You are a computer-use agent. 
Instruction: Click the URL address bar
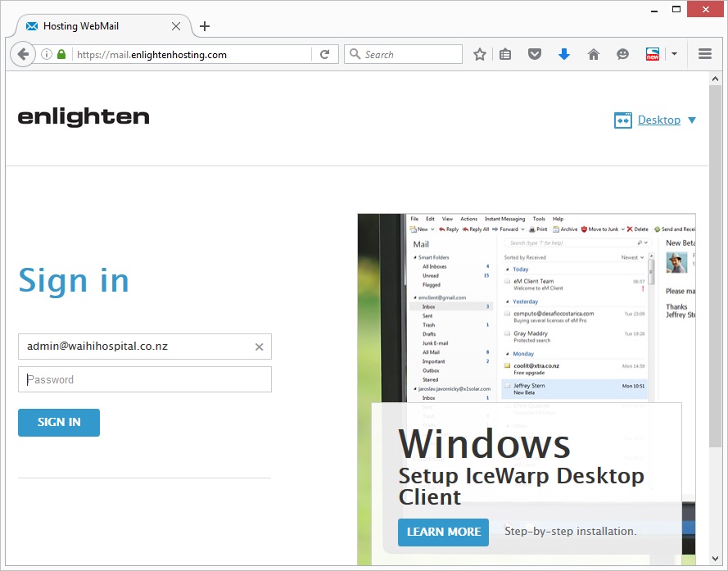click(x=192, y=54)
